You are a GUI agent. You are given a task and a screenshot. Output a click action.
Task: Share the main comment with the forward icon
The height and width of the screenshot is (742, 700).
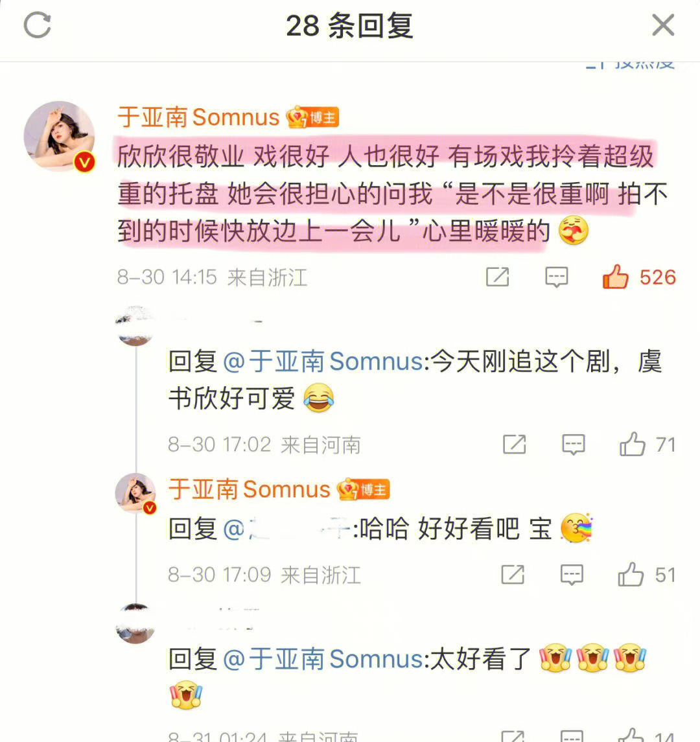497,277
